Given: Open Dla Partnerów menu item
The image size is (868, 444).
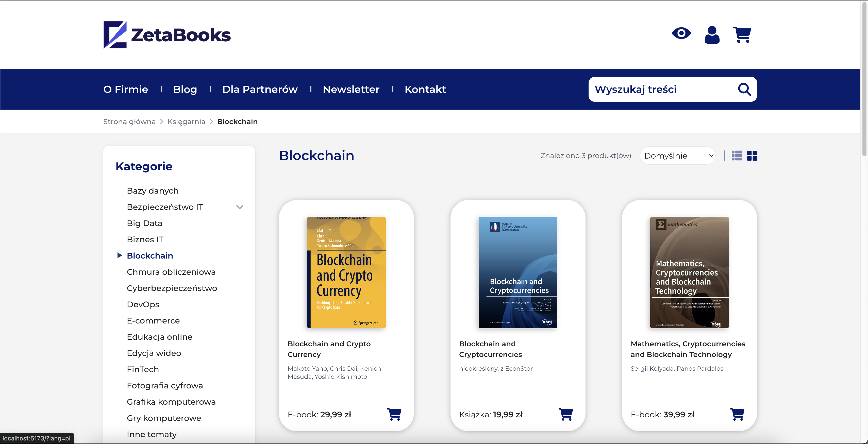Looking at the screenshot, I should 260,89.
